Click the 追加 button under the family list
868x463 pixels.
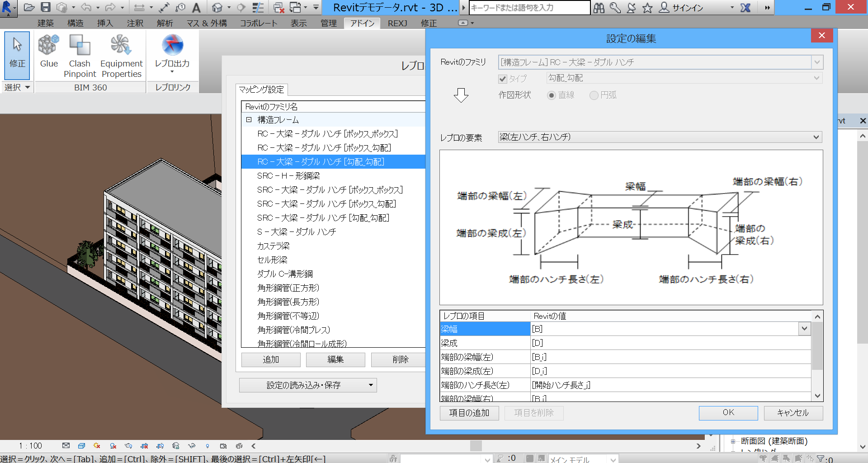[x=271, y=359]
